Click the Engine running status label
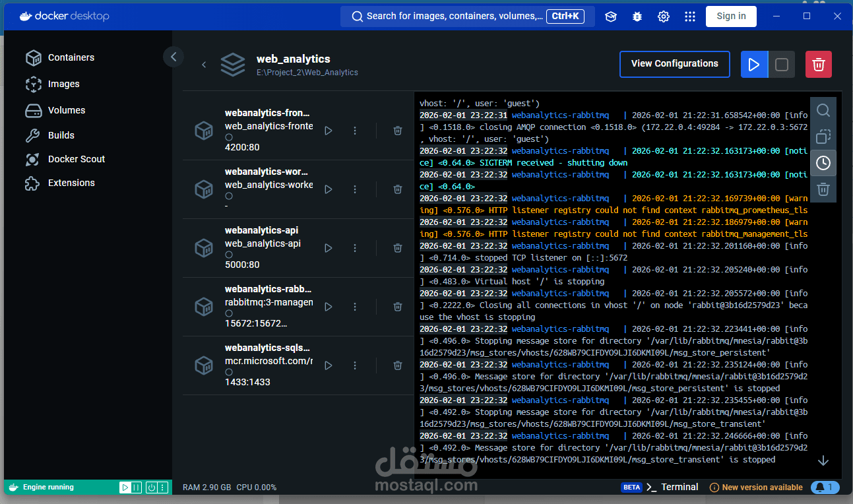 click(48, 488)
